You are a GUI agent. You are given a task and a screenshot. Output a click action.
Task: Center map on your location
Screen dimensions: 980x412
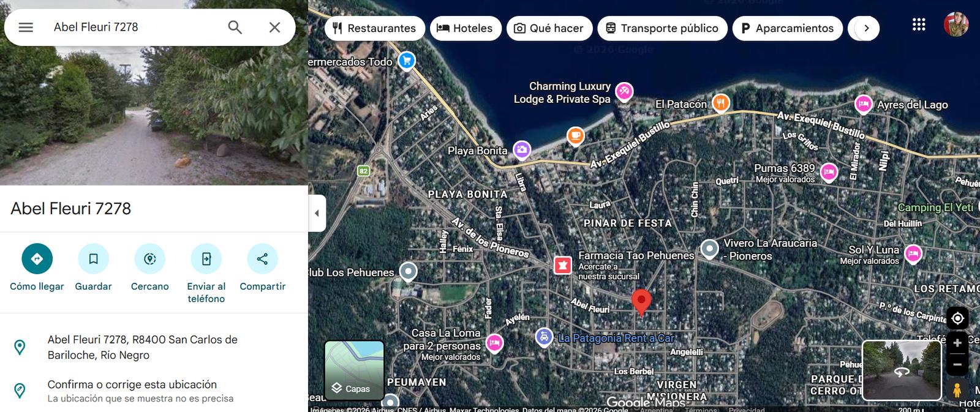(x=957, y=318)
